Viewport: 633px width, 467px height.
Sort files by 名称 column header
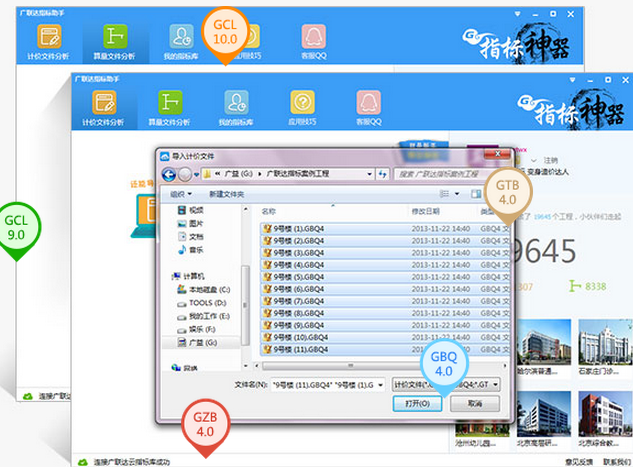point(268,211)
